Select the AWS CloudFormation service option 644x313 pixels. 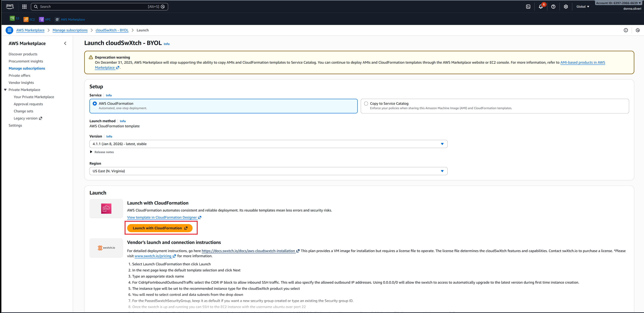(x=95, y=104)
